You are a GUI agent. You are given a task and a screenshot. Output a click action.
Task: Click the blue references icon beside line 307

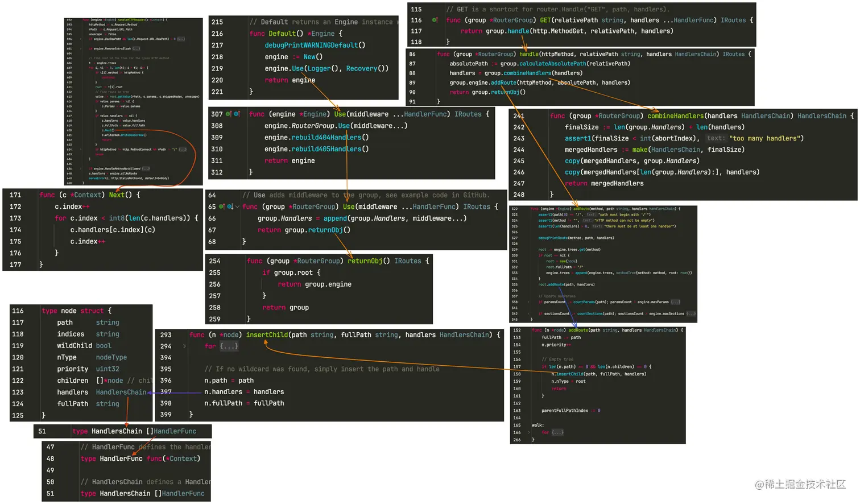[x=235, y=114]
